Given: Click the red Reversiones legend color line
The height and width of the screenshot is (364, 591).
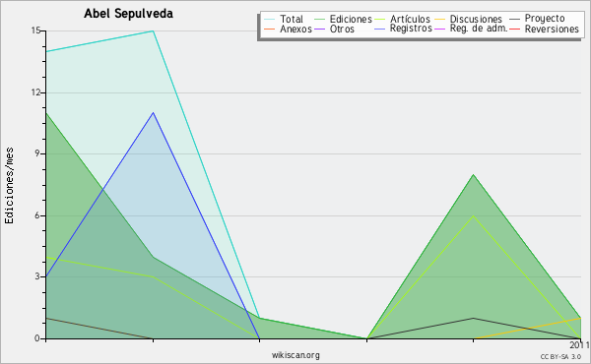Looking at the screenshot, I should pos(514,29).
